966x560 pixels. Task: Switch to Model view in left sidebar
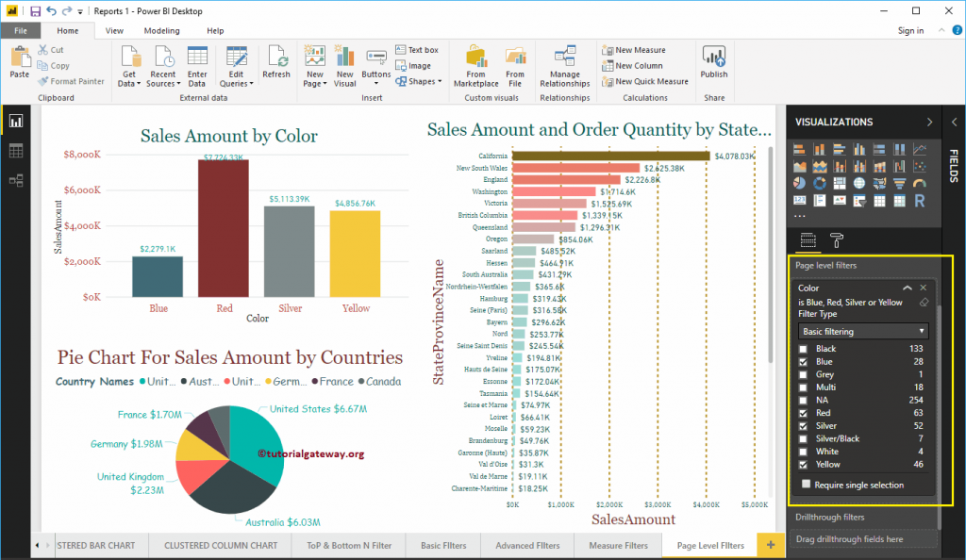pos(15,176)
